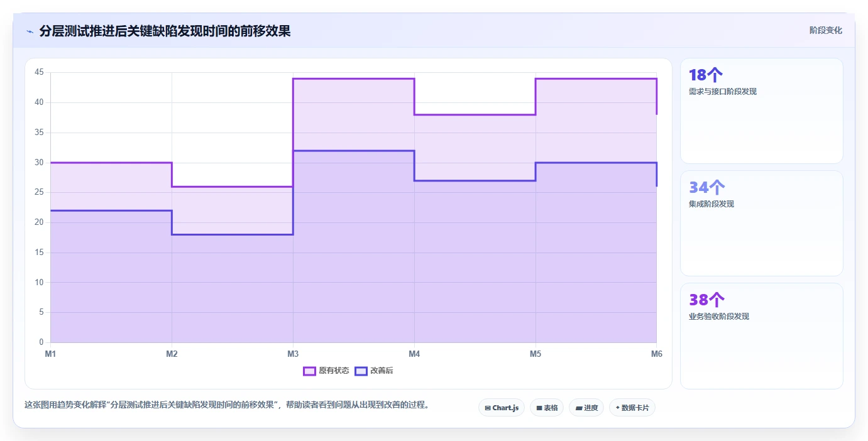This screenshot has width=868, height=441.
Task: Click the icon inside the 进度 tag
Action: tap(579, 408)
